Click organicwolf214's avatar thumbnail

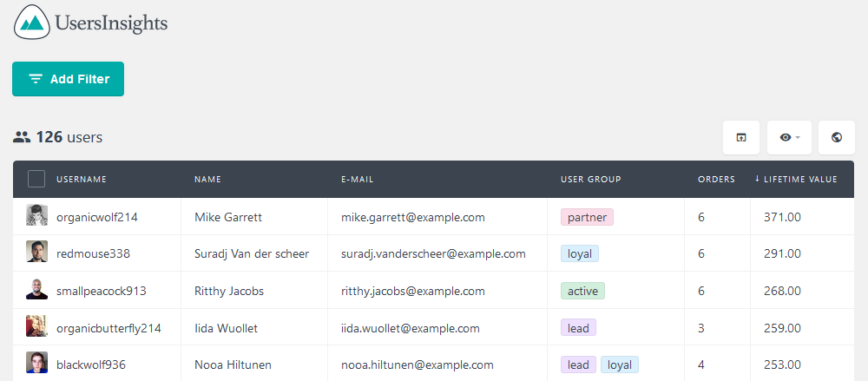36,215
